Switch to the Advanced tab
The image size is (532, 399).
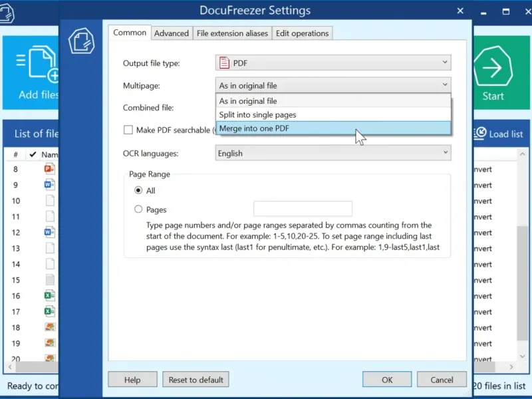point(172,33)
